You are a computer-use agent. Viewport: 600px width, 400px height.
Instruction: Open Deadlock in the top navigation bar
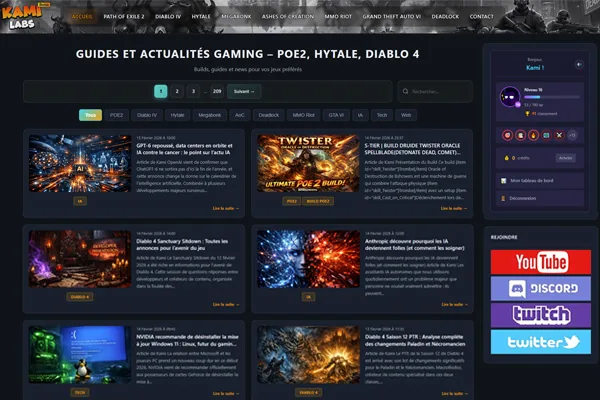pyautogui.click(x=445, y=16)
